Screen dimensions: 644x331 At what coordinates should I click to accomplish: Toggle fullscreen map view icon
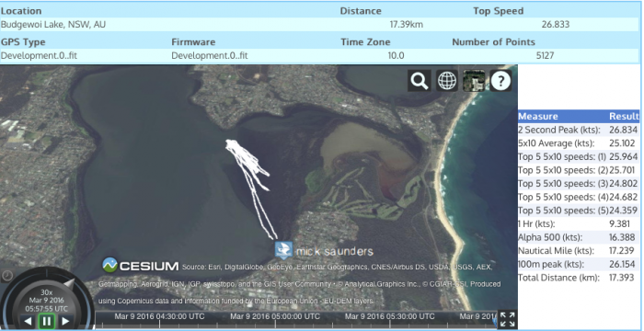[x=507, y=319]
